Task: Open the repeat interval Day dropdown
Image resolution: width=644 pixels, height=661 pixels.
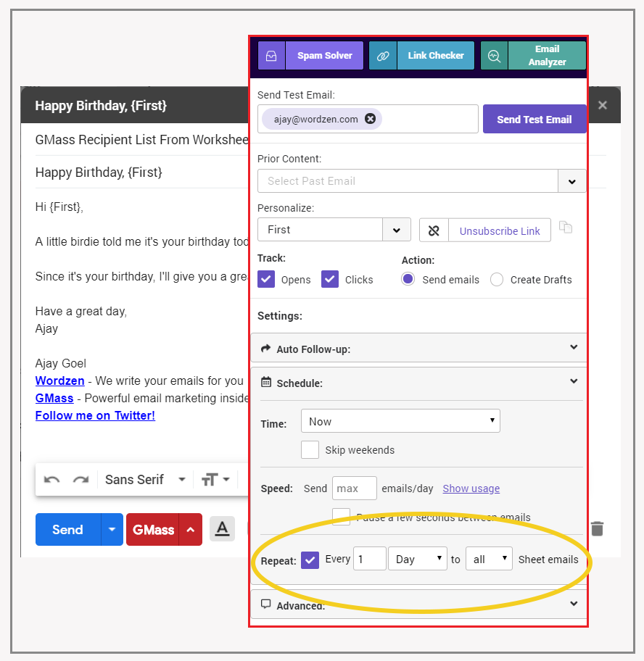Action: (418, 559)
